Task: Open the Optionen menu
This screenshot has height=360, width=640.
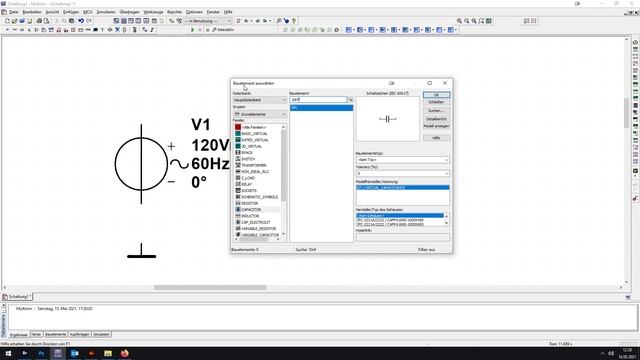Action: coord(194,12)
